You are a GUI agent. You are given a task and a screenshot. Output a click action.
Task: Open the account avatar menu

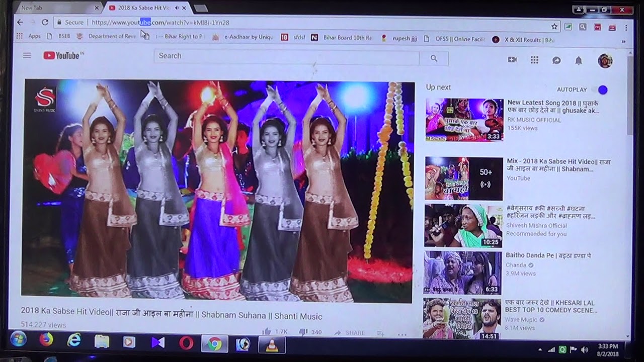[x=605, y=61]
